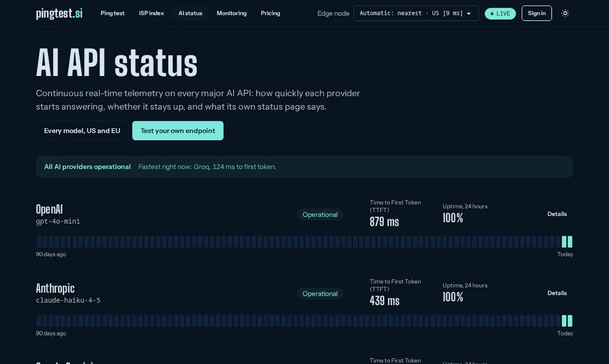This screenshot has width=609, height=364.
Task: Open Details for OpenAI
Action: (x=557, y=214)
